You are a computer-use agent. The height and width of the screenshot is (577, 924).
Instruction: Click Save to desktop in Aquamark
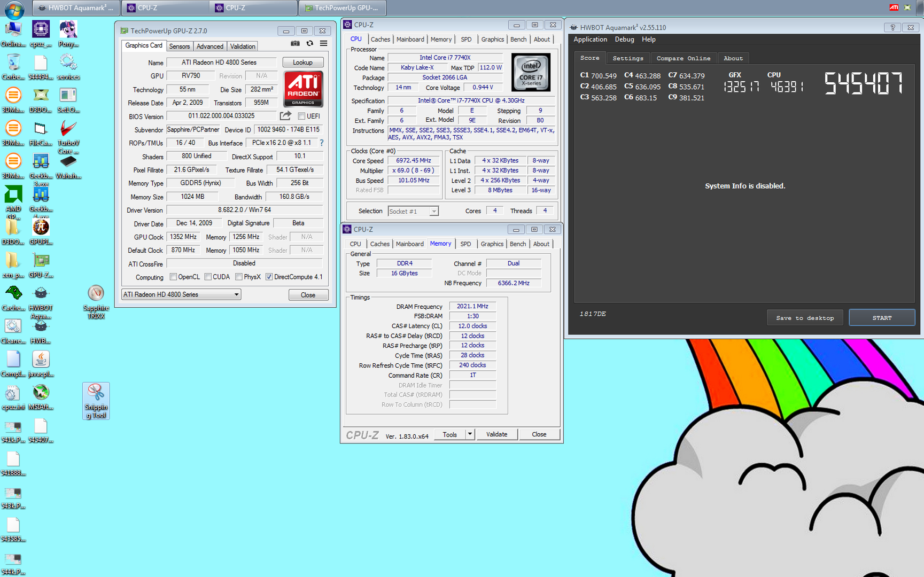point(805,318)
